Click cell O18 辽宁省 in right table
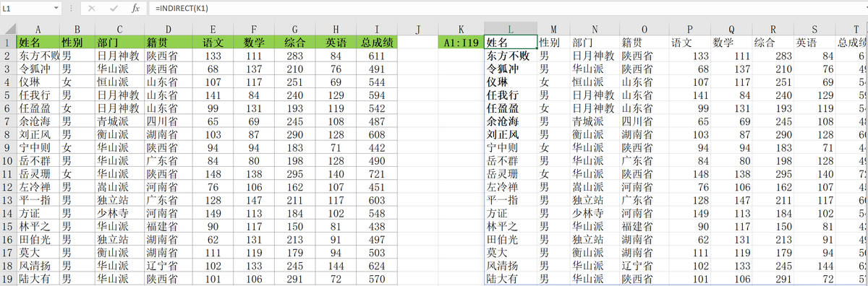Viewport: 868px width, 286px height. pos(644,265)
